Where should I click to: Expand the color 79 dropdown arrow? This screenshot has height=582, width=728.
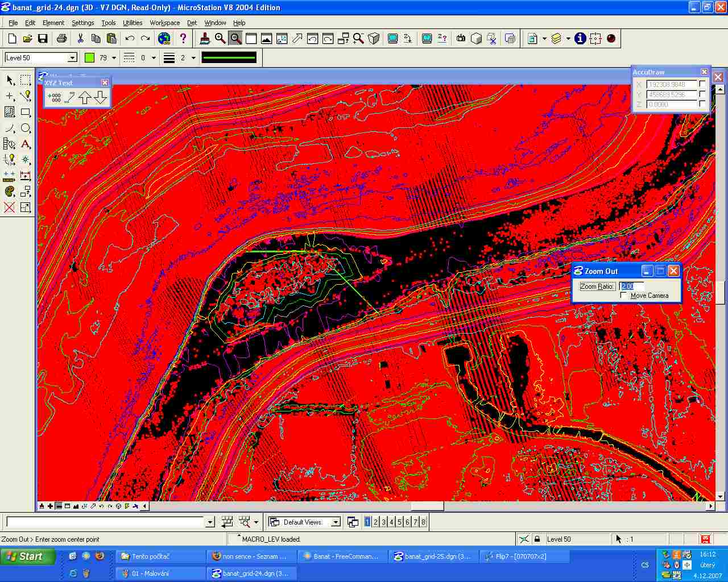[x=114, y=58]
